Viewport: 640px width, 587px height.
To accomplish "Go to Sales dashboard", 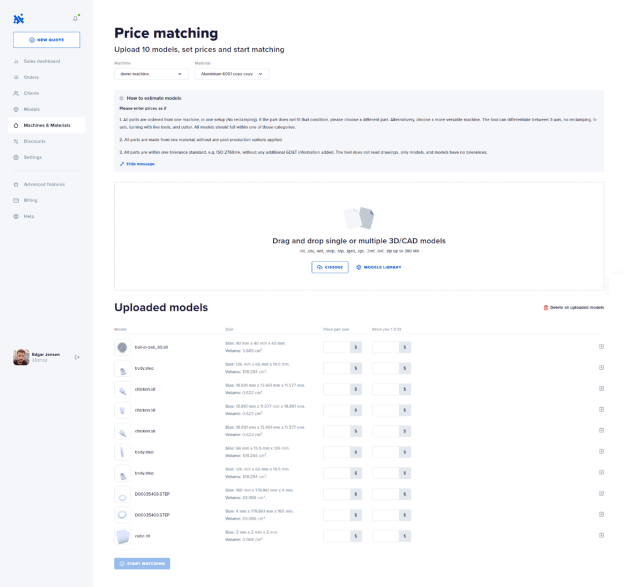I will pos(42,61).
